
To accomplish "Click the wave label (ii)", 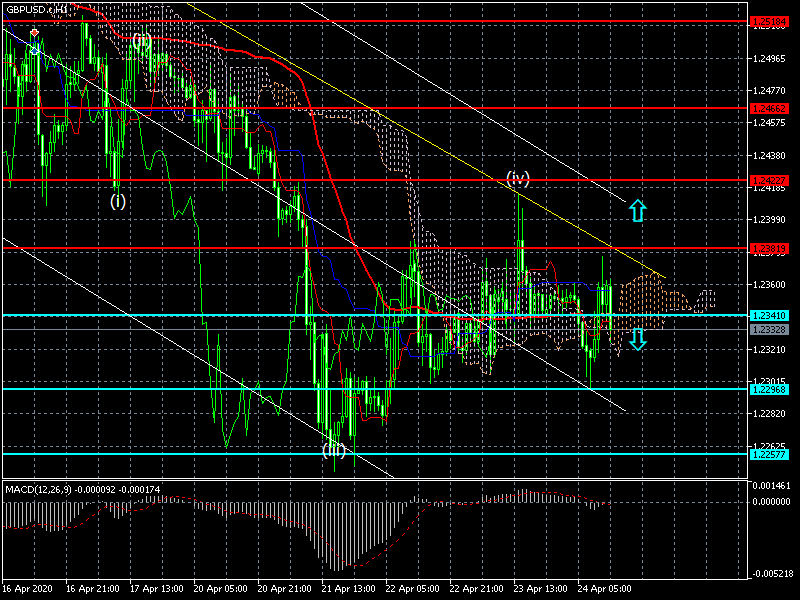I will pyautogui.click(x=141, y=40).
